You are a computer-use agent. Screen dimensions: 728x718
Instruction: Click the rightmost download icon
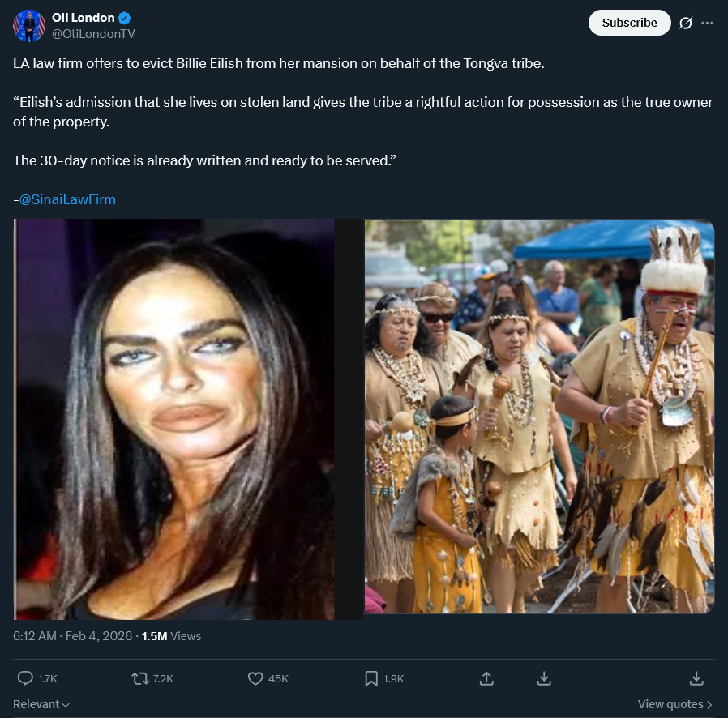pyautogui.click(x=696, y=678)
